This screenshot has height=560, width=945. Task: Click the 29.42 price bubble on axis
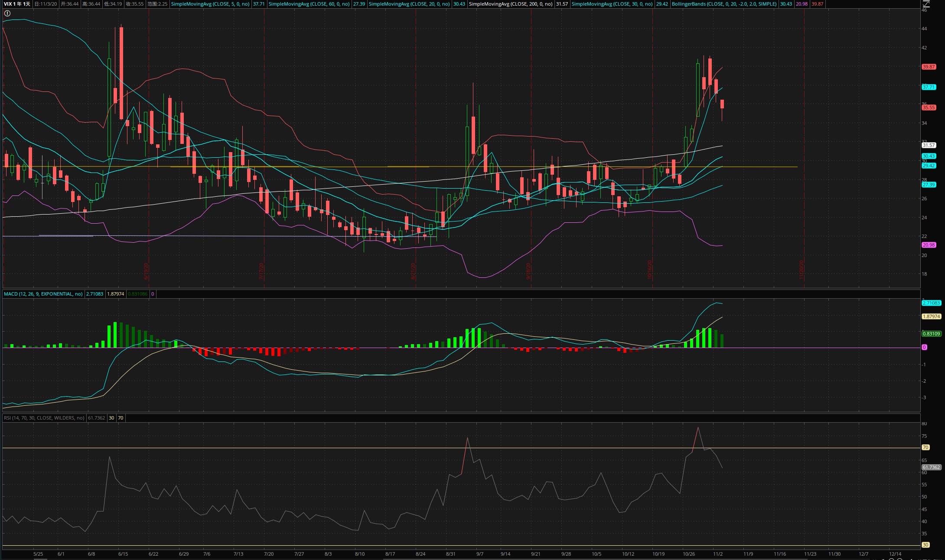(x=929, y=166)
